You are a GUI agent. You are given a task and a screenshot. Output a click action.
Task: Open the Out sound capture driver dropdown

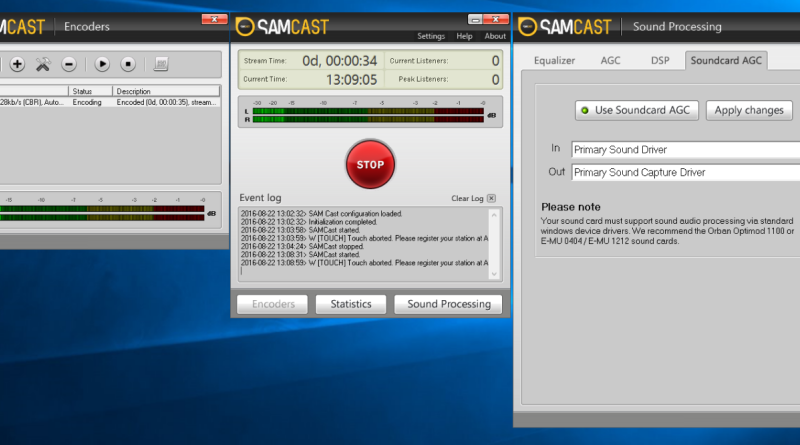(685, 172)
